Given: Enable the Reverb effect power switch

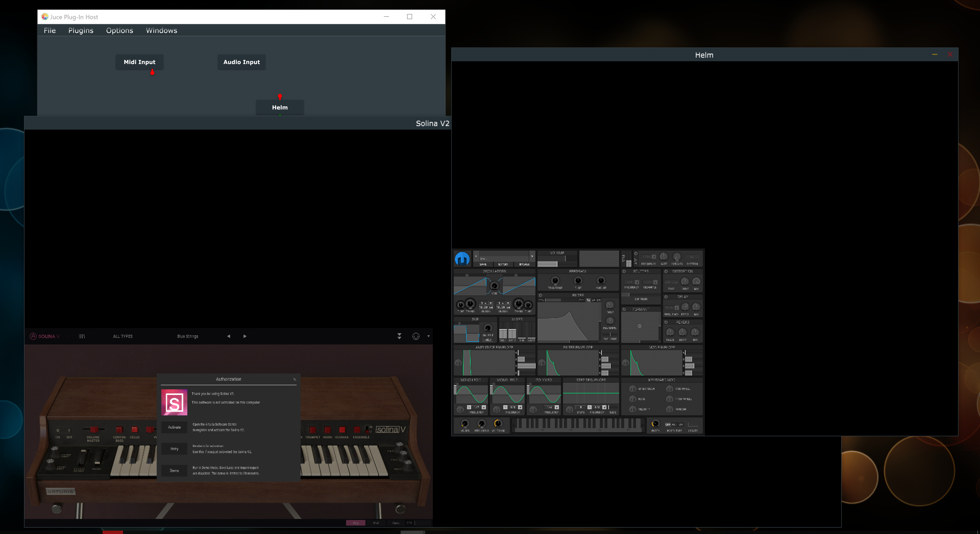Looking at the screenshot, I should tap(666, 322).
